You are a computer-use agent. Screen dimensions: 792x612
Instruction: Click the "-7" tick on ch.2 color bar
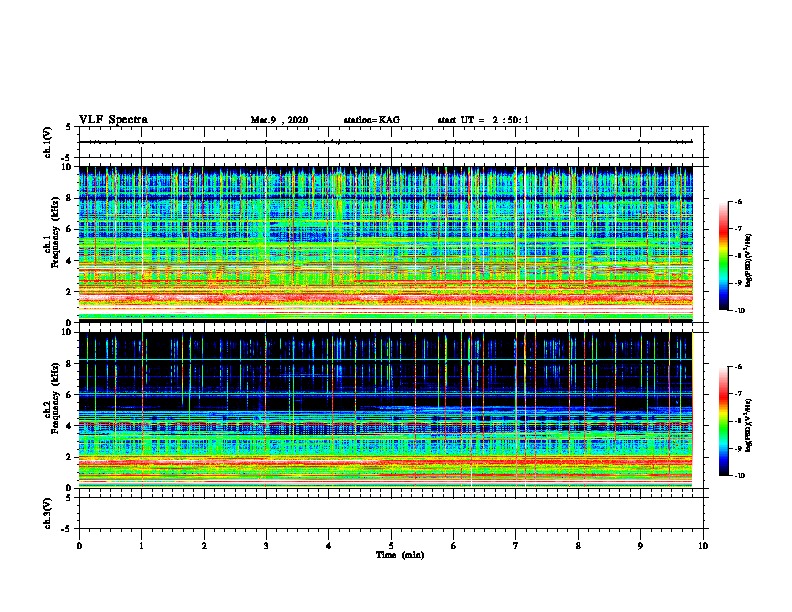click(x=738, y=394)
